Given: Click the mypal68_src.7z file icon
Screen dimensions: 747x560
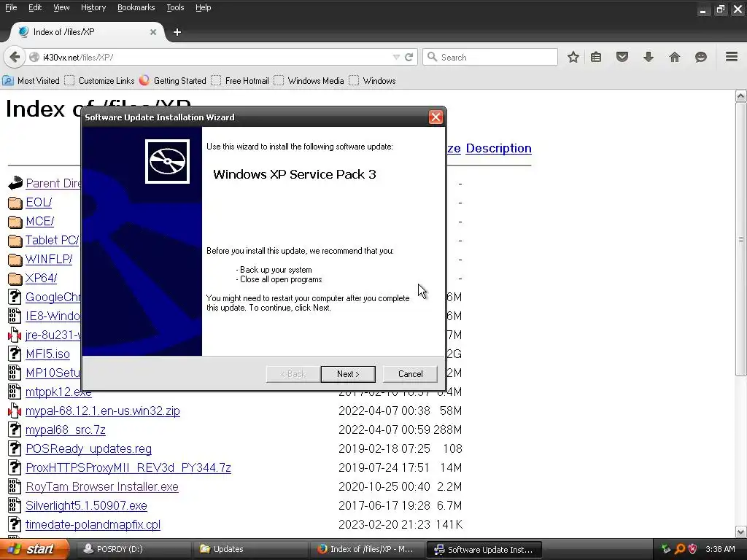Looking at the screenshot, I should pyautogui.click(x=15, y=429).
